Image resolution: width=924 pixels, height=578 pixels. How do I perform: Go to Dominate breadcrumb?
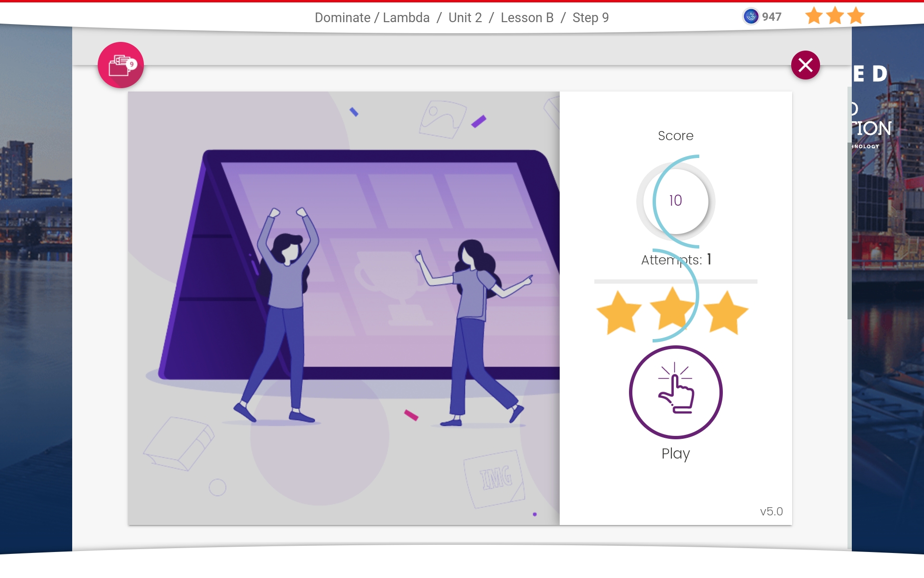coord(342,18)
